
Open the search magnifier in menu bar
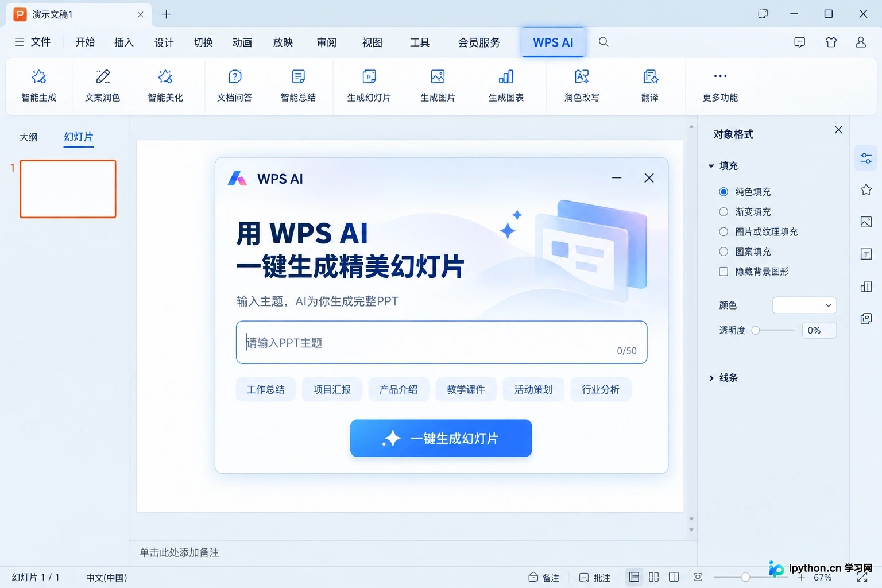[604, 42]
